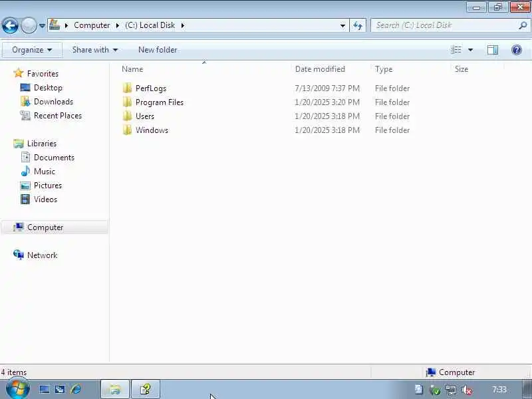Click date 1/20/2025 3:20 PM
The height and width of the screenshot is (399, 532).
327,102
